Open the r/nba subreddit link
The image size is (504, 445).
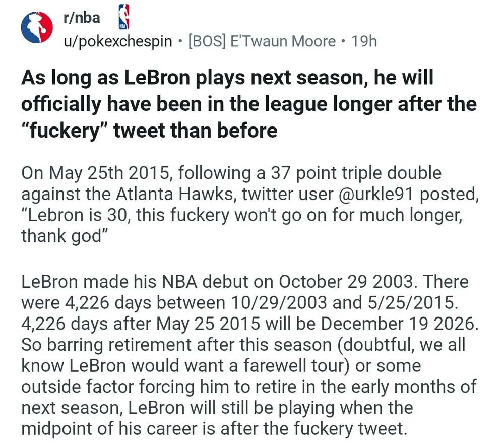tap(82, 18)
